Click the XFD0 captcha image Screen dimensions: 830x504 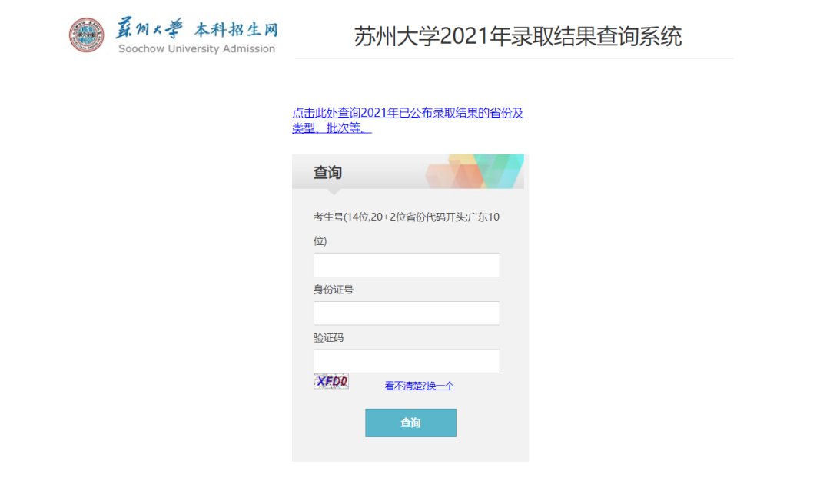coord(331,381)
